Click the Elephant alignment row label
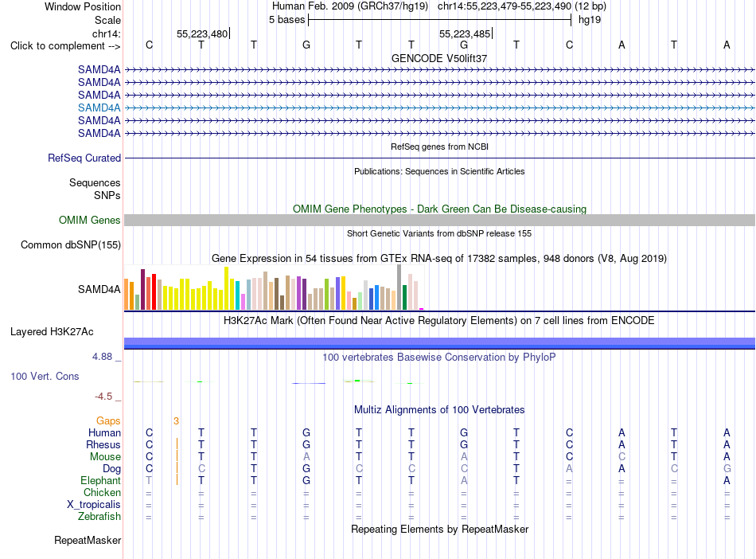Image resolution: width=756 pixels, height=559 pixels. tap(101, 480)
